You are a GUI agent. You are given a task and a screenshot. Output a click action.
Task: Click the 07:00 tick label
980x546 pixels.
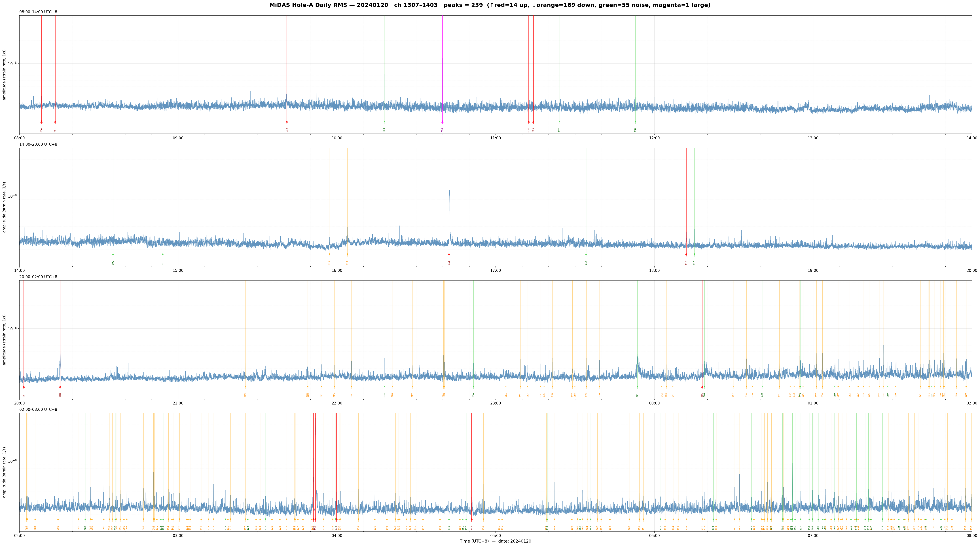pos(813,536)
